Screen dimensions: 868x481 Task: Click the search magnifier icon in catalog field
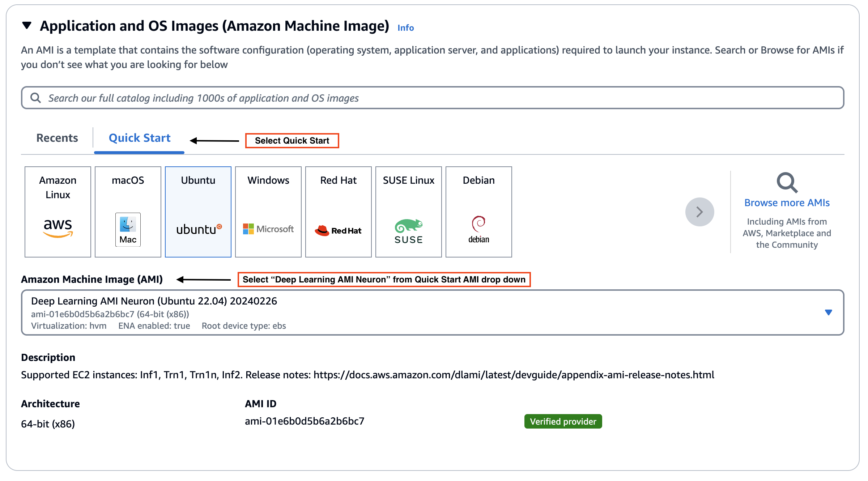[35, 98]
